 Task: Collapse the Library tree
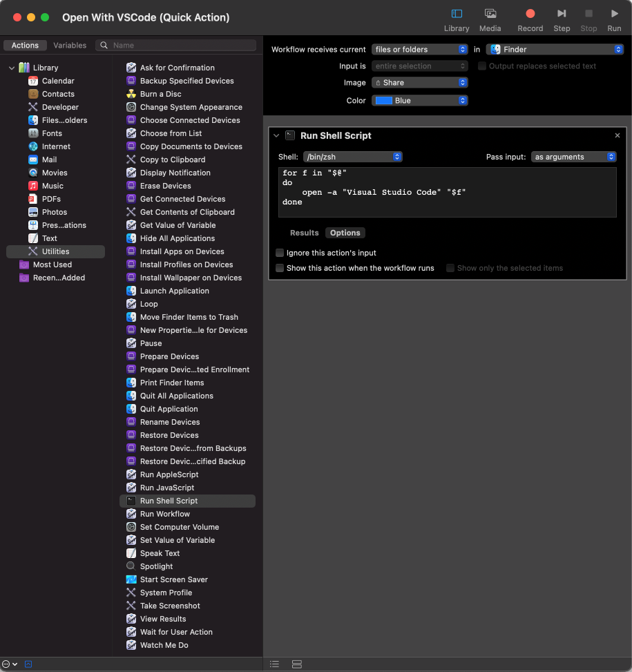click(12, 68)
